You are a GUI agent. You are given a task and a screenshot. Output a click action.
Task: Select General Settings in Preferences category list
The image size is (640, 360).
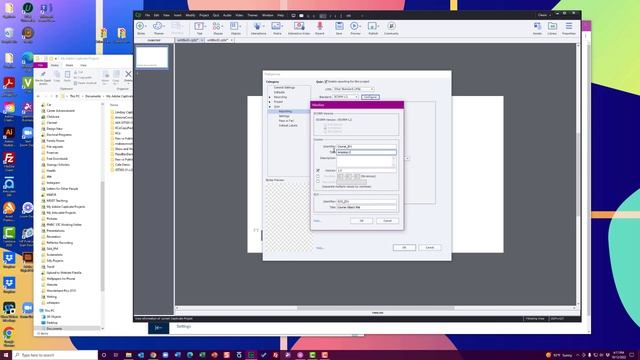(284, 87)
